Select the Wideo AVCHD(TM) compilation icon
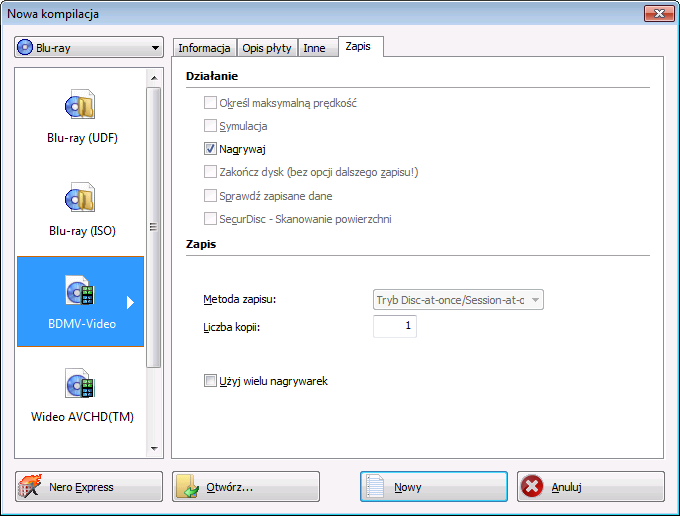This screenshot has width=680, height=516. [80, 383]
